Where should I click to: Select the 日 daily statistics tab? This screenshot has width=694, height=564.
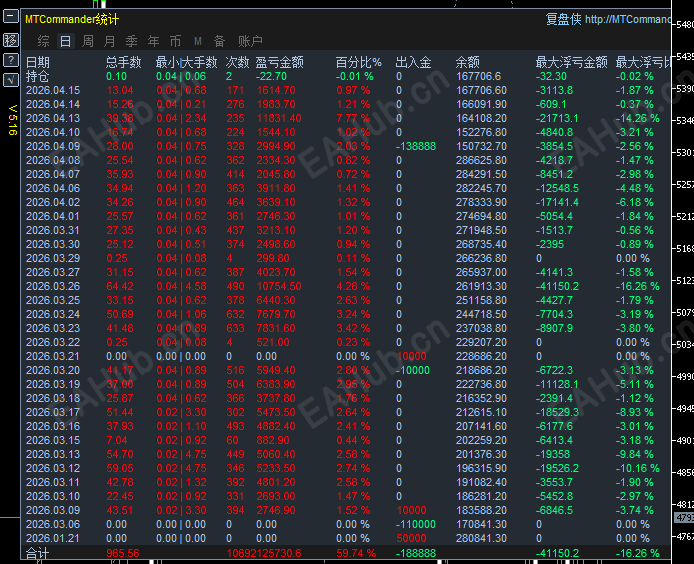tap(65, 41)
